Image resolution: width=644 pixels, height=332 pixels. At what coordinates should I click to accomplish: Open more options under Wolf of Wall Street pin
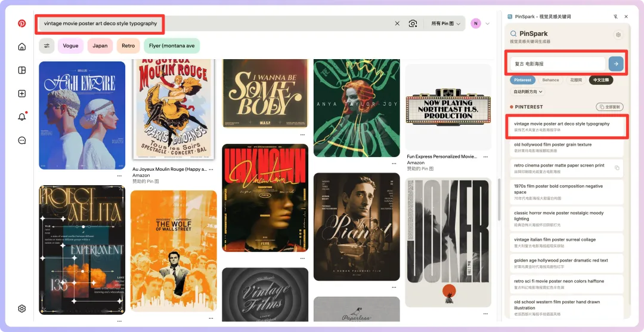pyautogui.click(x=211, y=318)
